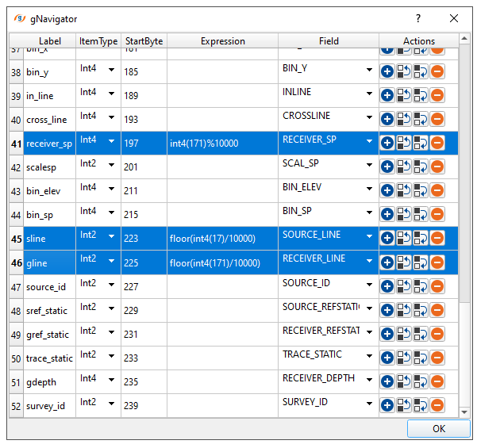Image resolution: width=477 pixels, height=448 pixels.
Task: Click the receiver_sp expression cell
Action: click(222, 144)
